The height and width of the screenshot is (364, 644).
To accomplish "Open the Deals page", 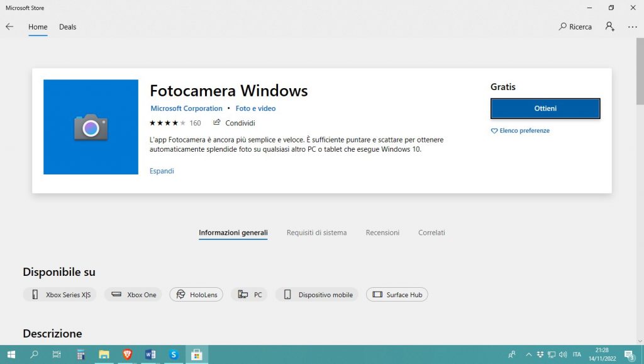I will (67, 27).
